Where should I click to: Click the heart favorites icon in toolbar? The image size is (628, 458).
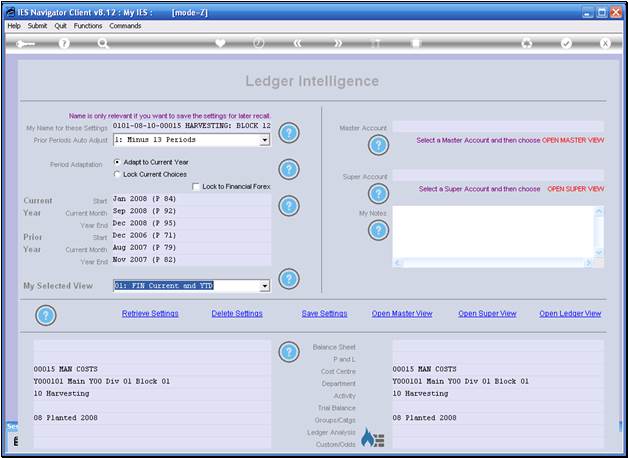click(x=220, y=43)
